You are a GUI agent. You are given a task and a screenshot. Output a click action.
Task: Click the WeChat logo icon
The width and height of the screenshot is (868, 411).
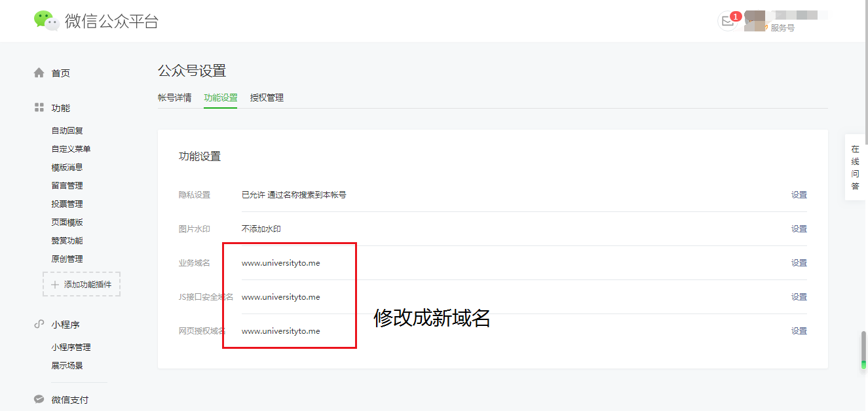point(47,21)
